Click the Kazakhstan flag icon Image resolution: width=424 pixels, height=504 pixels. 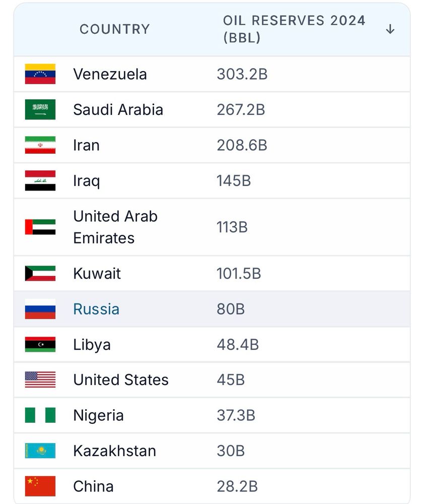pyautogui.click(x=40, y=451)
